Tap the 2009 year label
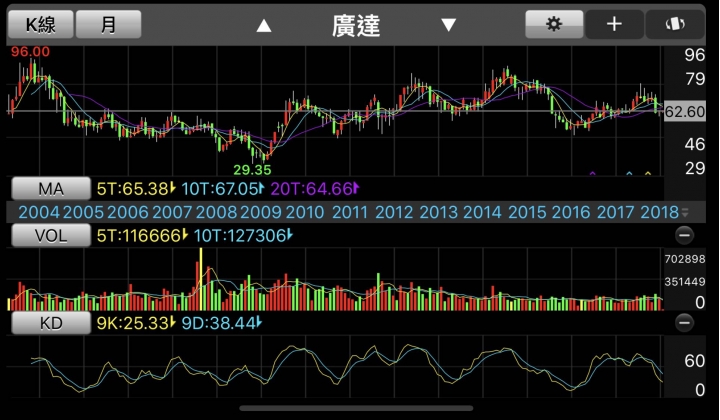Image resolution: width=720 pixels, height=420 pixels. point(261,213)
